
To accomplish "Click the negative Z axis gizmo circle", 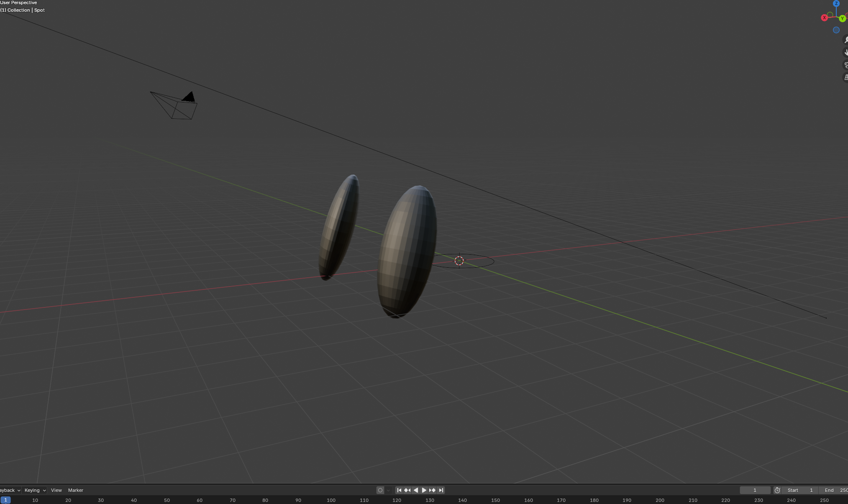I will tap(836, 30).
